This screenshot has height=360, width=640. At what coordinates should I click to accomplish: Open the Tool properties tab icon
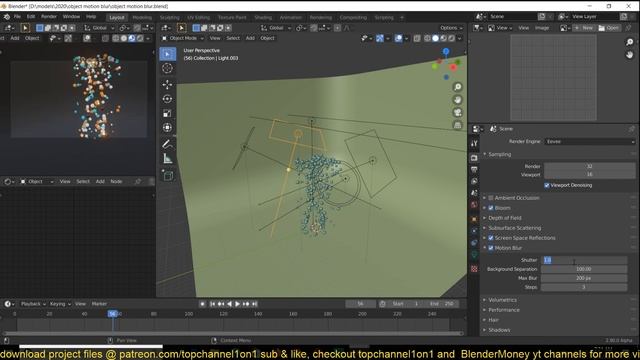(474, 144)
